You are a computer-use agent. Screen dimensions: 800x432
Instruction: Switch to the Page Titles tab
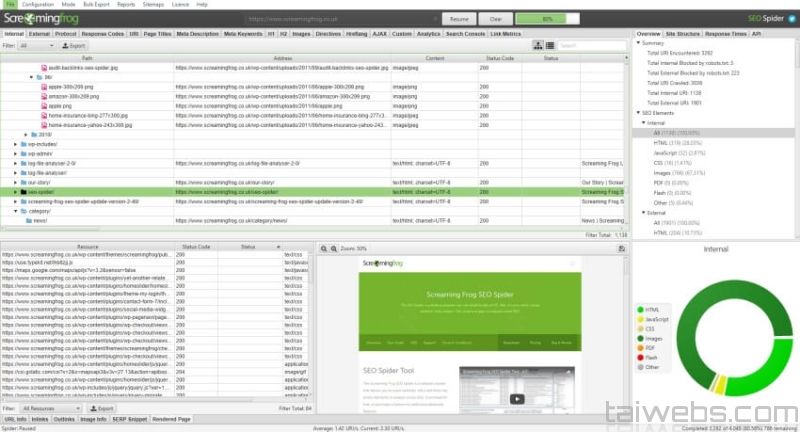click(157, 34)
